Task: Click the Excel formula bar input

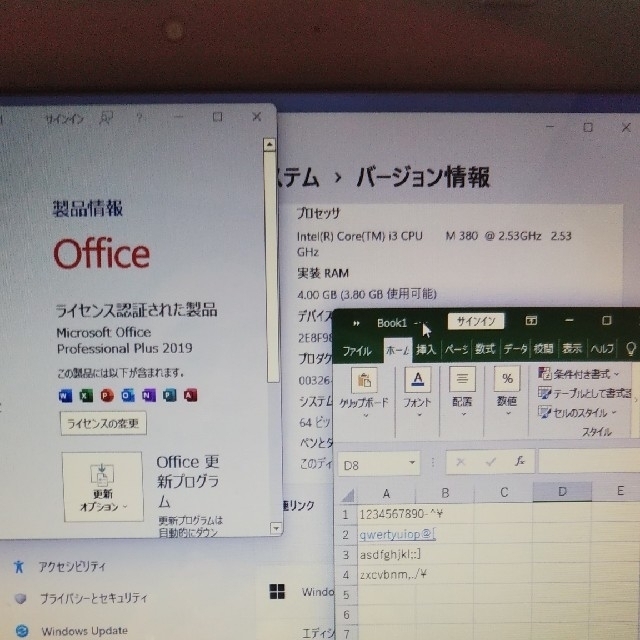Action: 589,461
